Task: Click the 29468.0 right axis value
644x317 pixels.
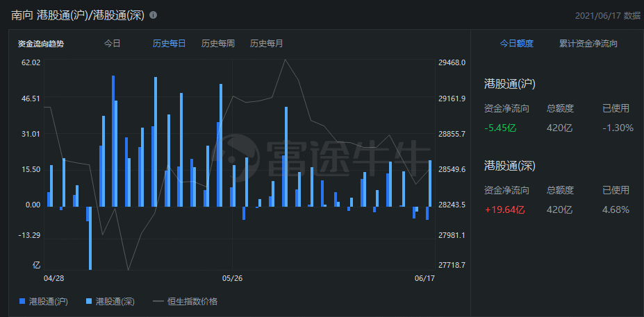Action: click(x=452, y=62)
